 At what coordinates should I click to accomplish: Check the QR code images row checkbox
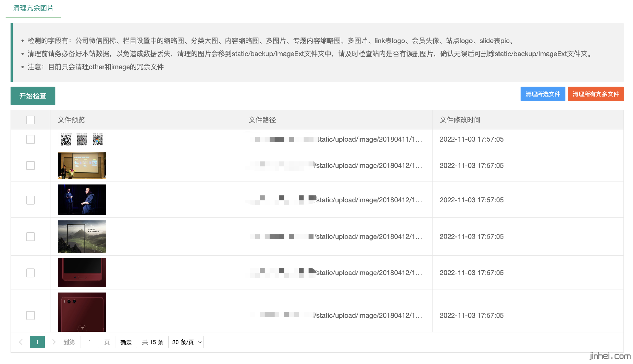click(30, 139)
